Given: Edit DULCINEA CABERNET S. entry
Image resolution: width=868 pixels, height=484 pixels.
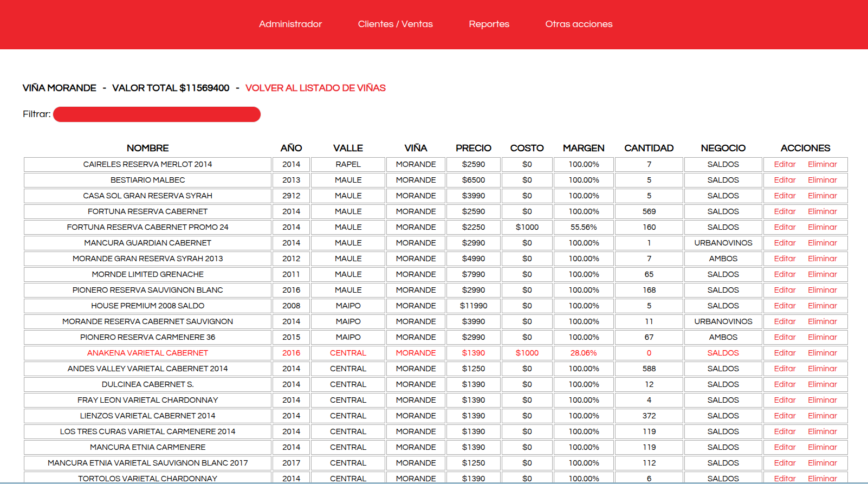Looking at the screenshot, I should [785, 384].
